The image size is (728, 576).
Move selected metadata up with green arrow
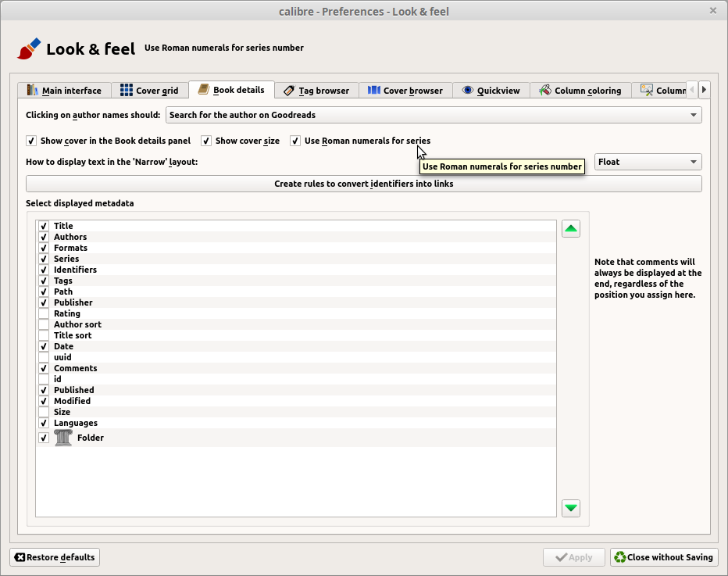click(571, 229)
